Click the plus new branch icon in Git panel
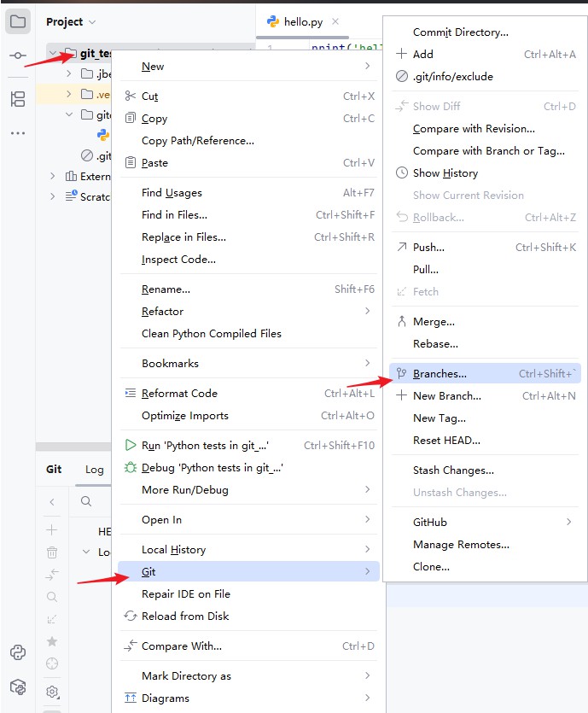This screenshot has height=713, width=588. click(x=52, y=530)
